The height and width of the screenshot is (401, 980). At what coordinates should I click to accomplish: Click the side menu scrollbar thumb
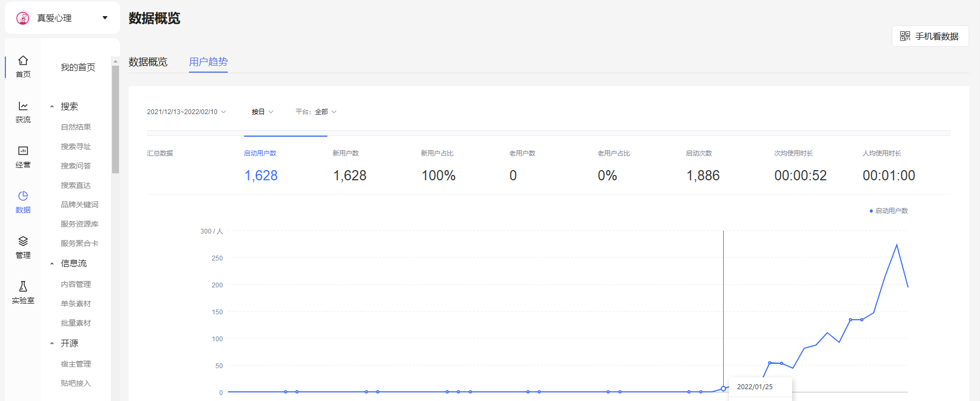(x=115, y=119)
